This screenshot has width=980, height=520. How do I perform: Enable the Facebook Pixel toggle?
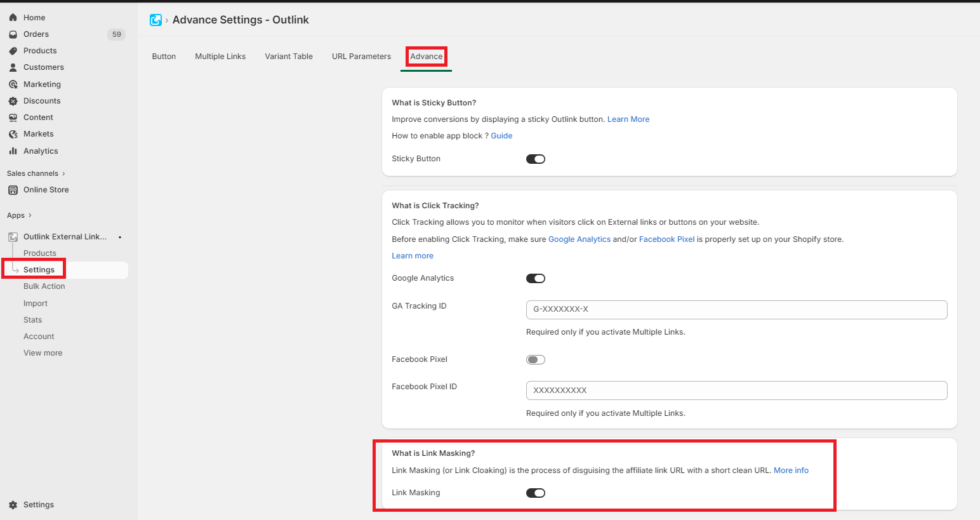point(536,359)
